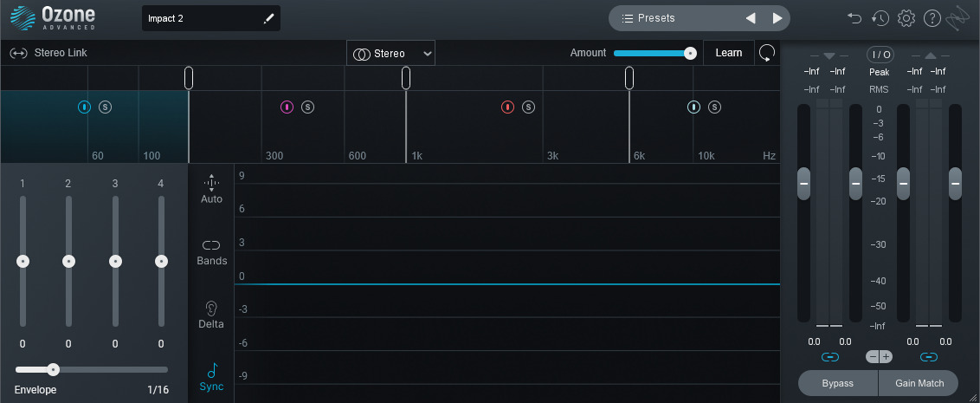The height and width of the screenshot is (403, 980).
Task: Click the band 1 value 0 under slider 1
Action: click(23, 343)
